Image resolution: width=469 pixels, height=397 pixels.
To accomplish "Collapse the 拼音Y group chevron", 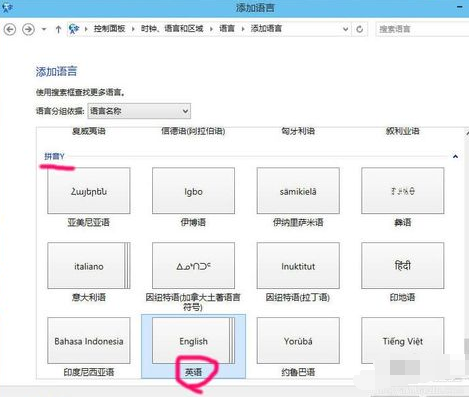I will coord(455,156).
